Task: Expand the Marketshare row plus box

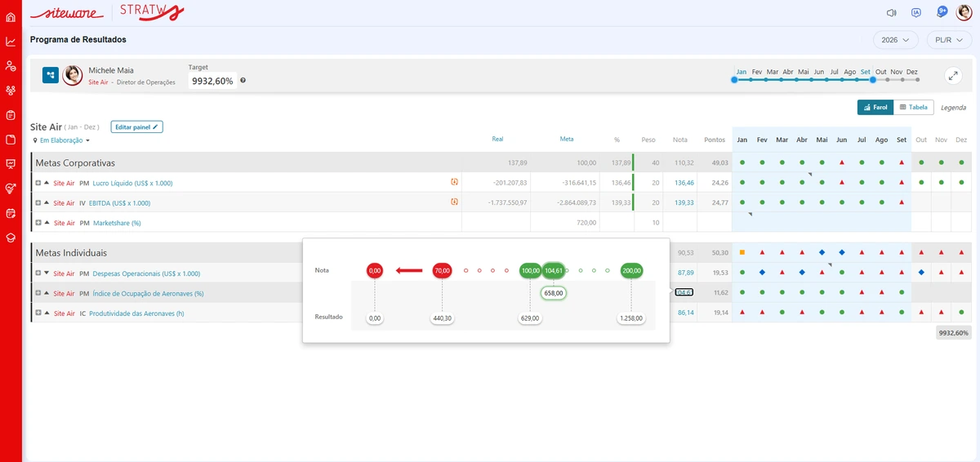Action: pos(38,222)
